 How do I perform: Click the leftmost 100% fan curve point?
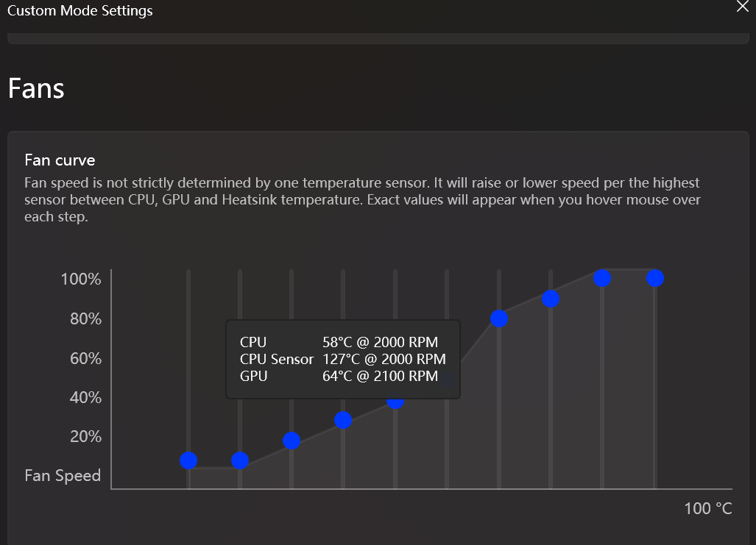tap(602, 278)
